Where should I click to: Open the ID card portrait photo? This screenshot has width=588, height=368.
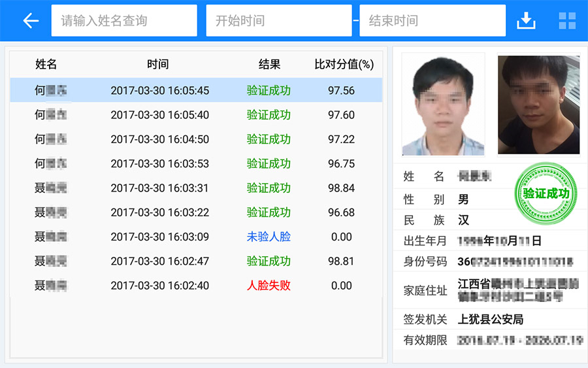pyautogui.click(x=443, y=105)
